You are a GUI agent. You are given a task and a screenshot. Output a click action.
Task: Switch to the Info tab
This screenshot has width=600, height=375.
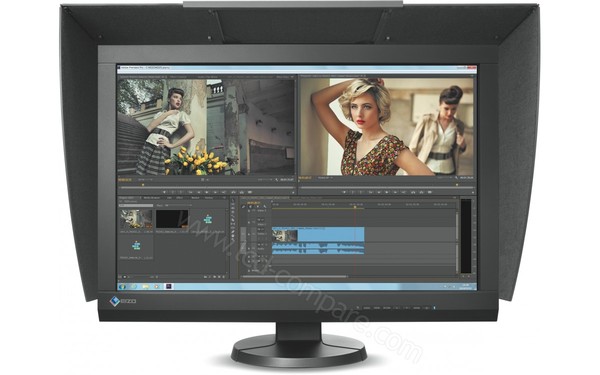(169, 198)
